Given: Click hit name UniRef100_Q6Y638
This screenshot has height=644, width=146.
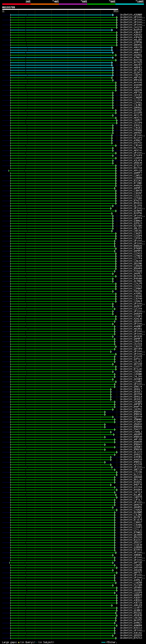Looking at the screenshot, I should [131, 336].
